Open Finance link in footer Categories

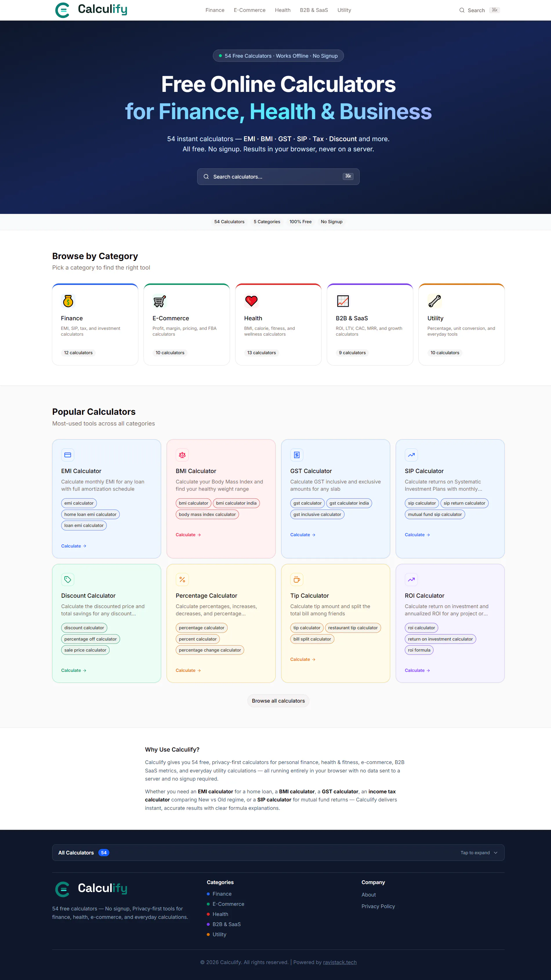tap(222, 894)
